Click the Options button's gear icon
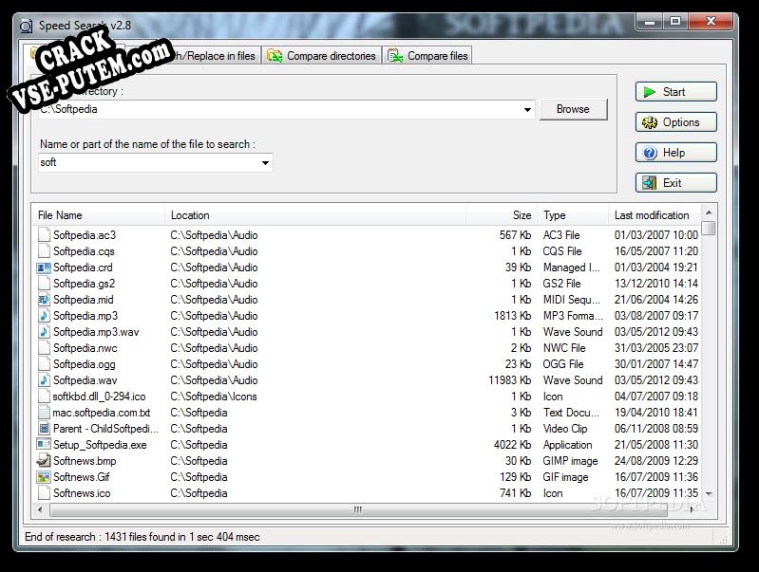 (x=650, y=122)
